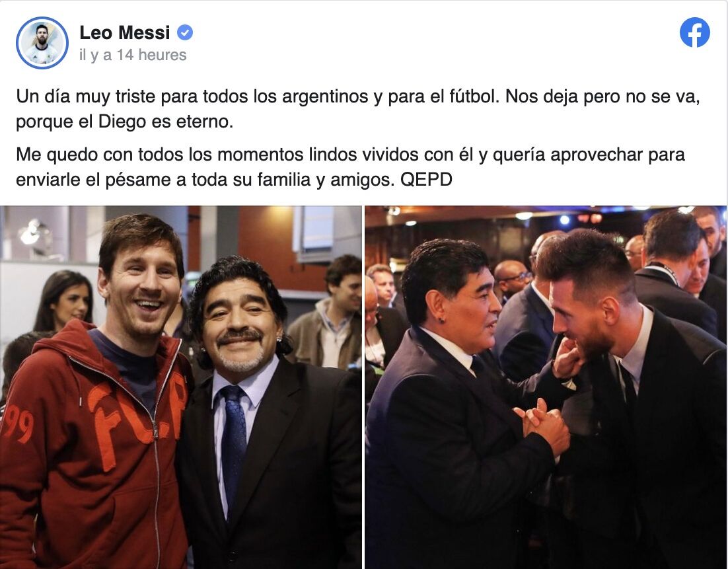This screenshot has width=728, height=569.
Task: Open the Leo Messi profile avatar
Action: click(x=42, y=43)
